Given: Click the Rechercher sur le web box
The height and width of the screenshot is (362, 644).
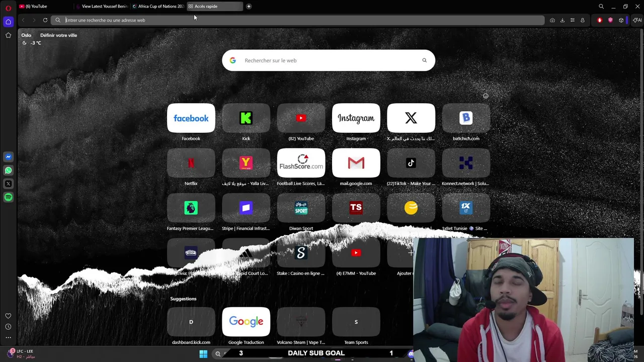Looking at the screenshot, I should (x=329, y=60).
